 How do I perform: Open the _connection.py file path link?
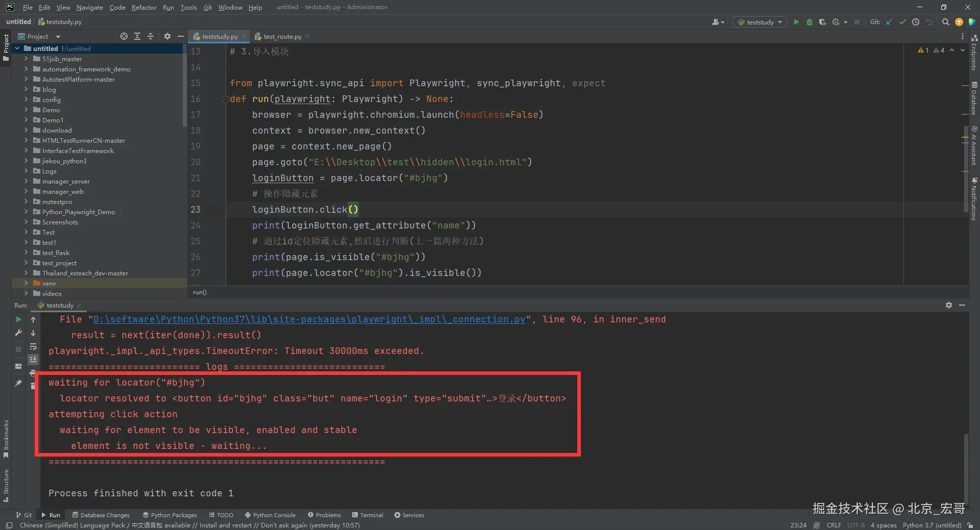tap(309, 319)
